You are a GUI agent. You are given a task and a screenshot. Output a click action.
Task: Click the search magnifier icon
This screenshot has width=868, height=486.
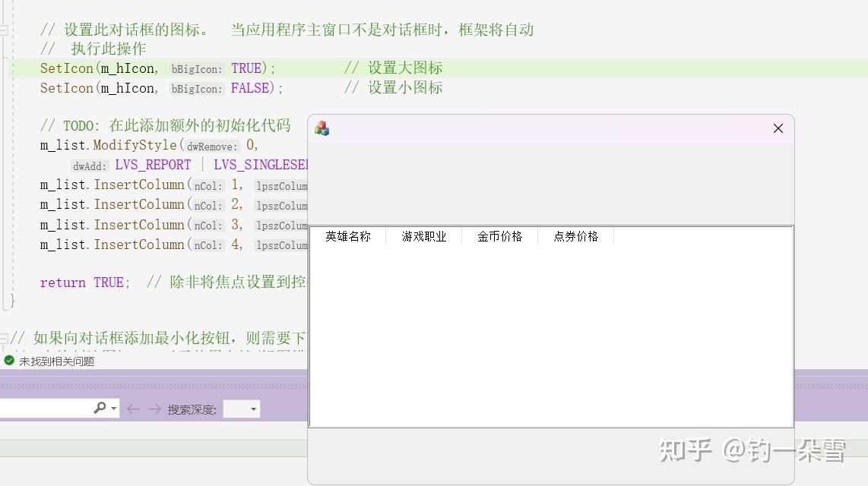point(101,409)
